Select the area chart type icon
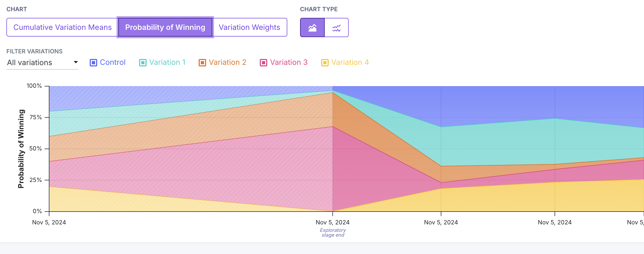 [312, 27]
